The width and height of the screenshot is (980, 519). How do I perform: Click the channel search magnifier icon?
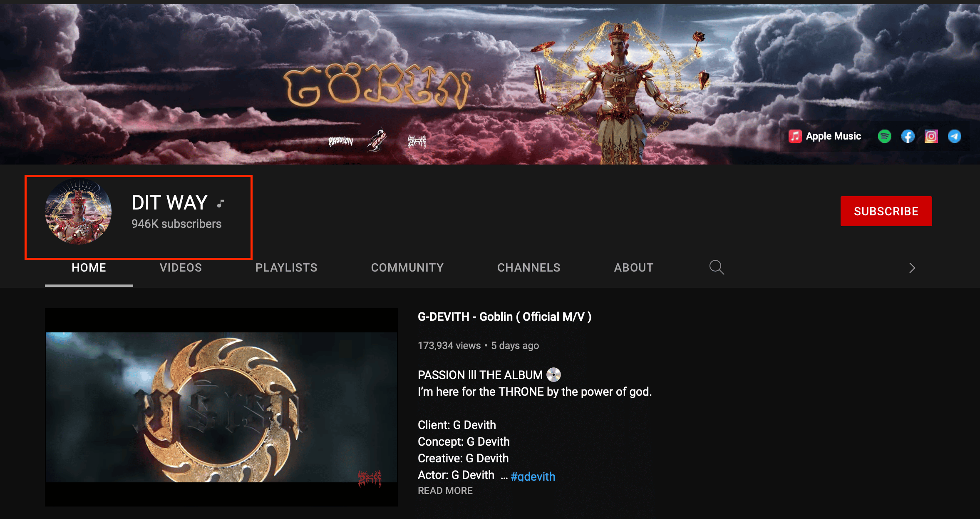coord(716,267)
